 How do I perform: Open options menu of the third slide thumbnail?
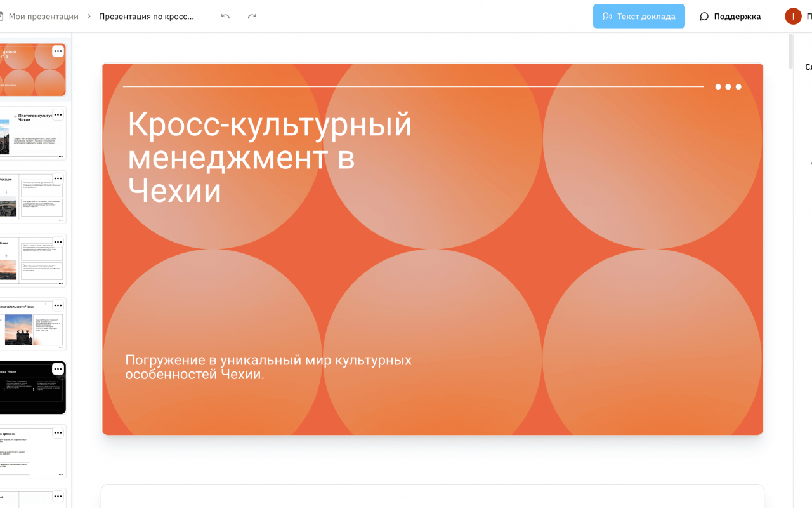click(58, 178)
